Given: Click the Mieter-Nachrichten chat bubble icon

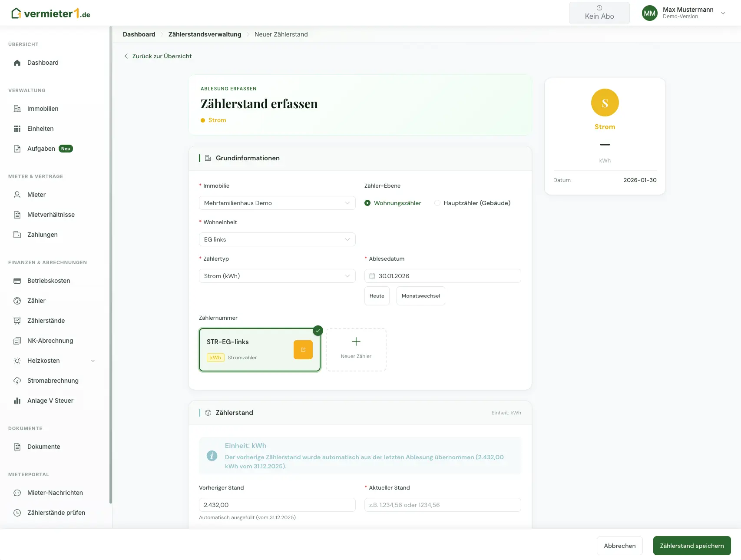Looking at the screenshot, I should pos(17,493).
